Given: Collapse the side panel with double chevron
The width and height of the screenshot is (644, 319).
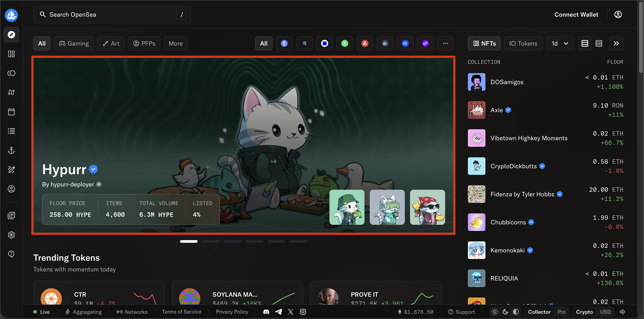Looking at the screenshot, I should point(616,44).
